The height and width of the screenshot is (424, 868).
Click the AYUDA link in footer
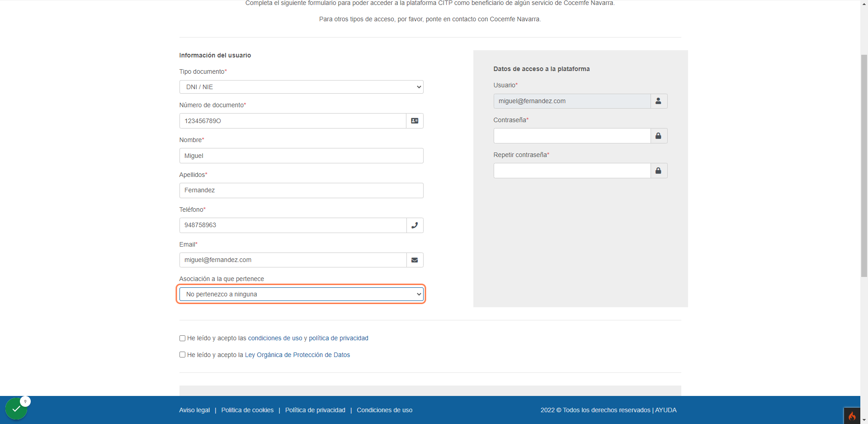click(666, 410)
